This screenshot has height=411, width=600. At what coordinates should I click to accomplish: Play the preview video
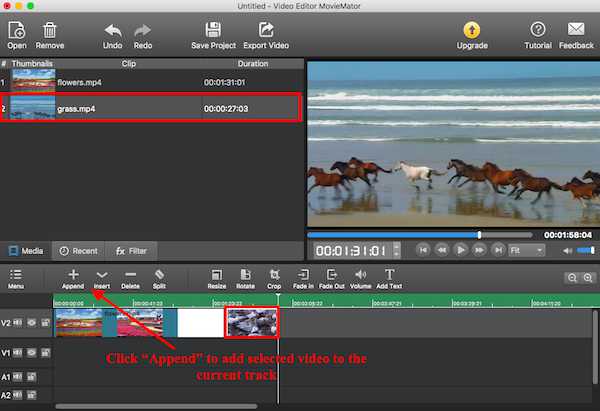[x=460, y=250]
